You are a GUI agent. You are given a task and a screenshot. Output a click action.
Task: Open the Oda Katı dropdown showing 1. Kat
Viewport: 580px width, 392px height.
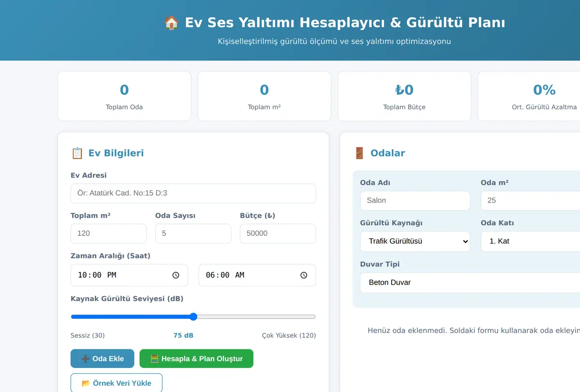[x=530, y=241]
